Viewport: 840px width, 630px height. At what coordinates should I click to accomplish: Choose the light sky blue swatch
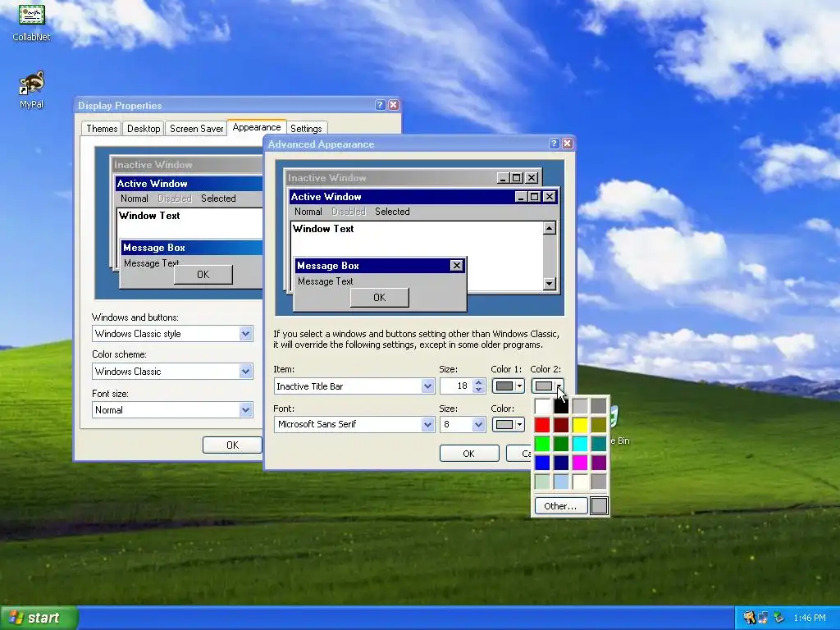pos(561,481)
